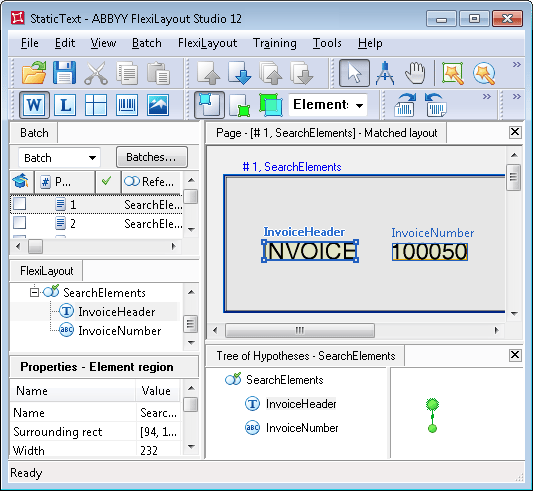533x491 pixels.
Task: Click the rotate counterclockwise barcode page icon
Action: [435, 105]
